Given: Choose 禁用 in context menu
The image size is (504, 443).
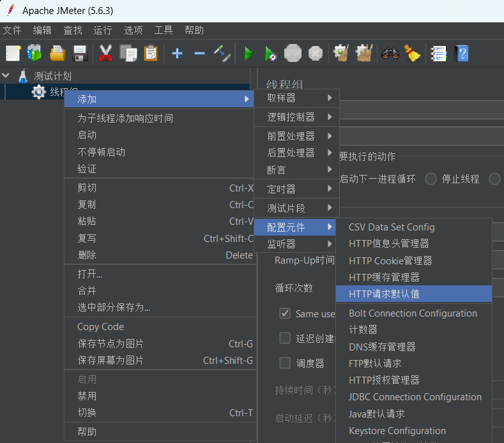Looking at the screenshot, I should click(x=160, y=396).
